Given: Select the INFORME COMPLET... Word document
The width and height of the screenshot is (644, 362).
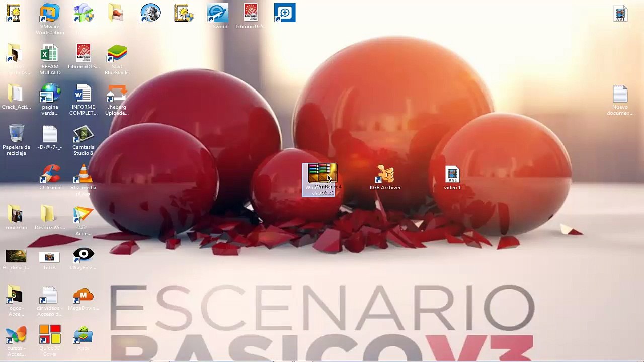Looking at the screenshot, I should pyautogui.click(x=84, y=100).
